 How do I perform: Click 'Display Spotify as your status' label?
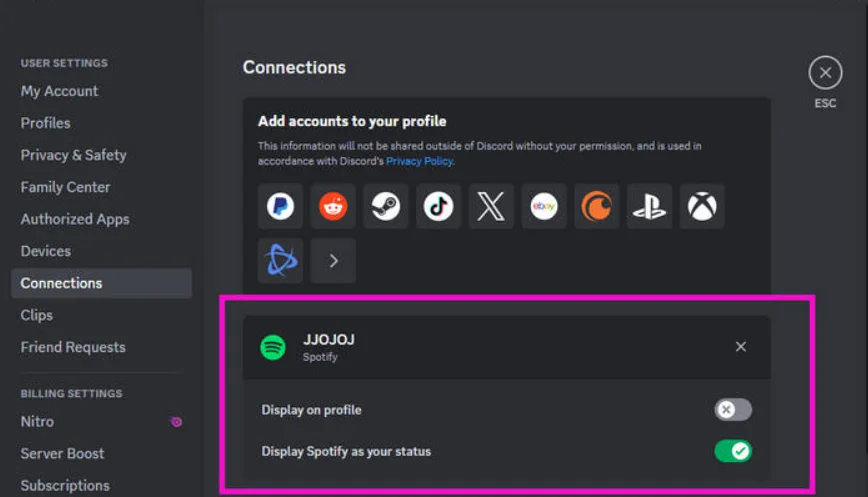pos(346,452)
